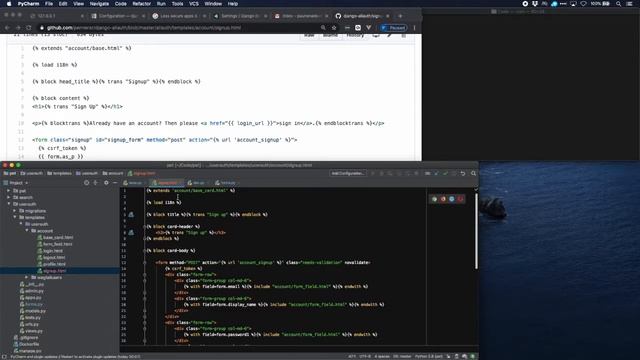Open the browser zoom magnifier icon
Image resolution: width=640 pixels, height=360 pixels.
(x=323, y=28)
